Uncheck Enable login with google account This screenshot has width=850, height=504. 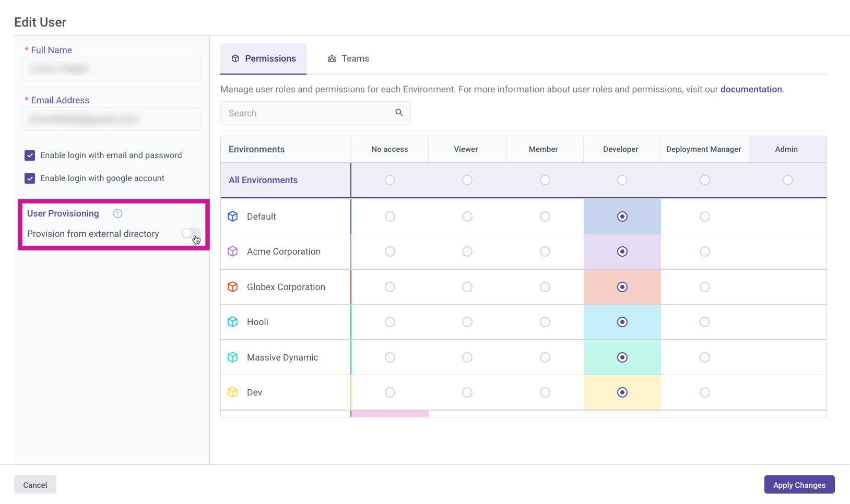click(30, 178)
